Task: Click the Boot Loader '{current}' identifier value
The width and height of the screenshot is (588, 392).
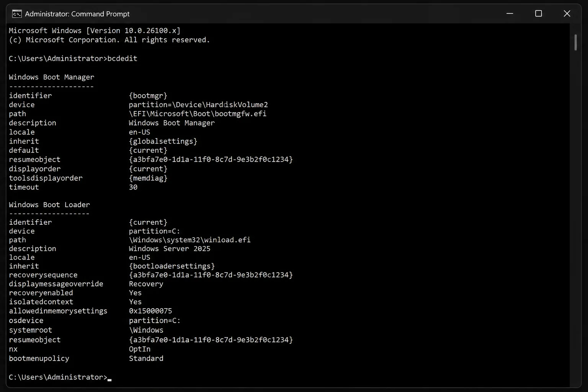Action: click(x=148, y=222)
